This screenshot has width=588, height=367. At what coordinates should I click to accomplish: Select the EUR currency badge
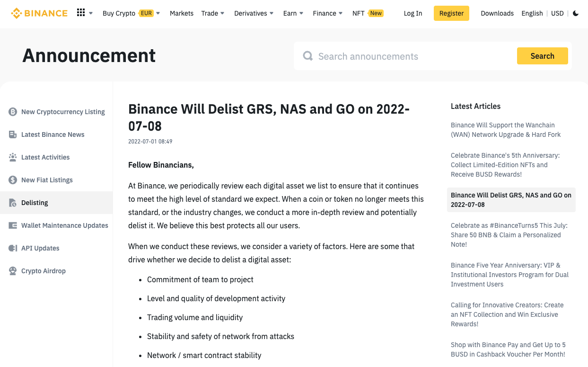pos(146,13)
